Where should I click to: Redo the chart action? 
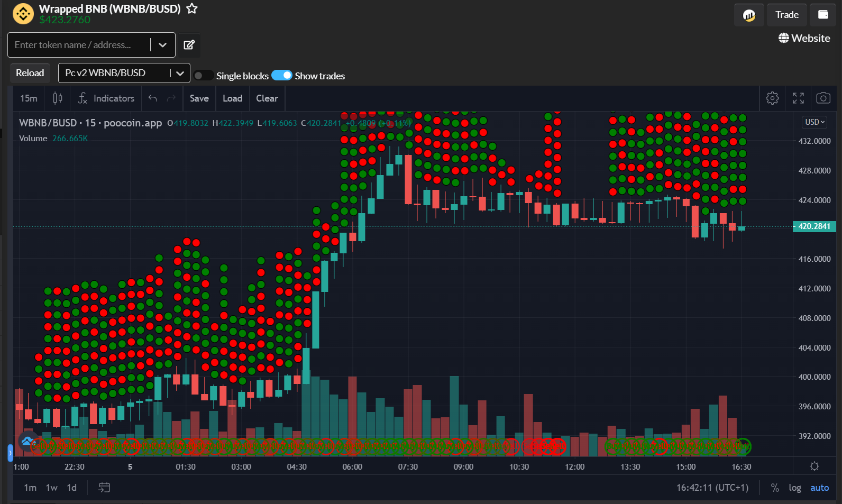171,98
